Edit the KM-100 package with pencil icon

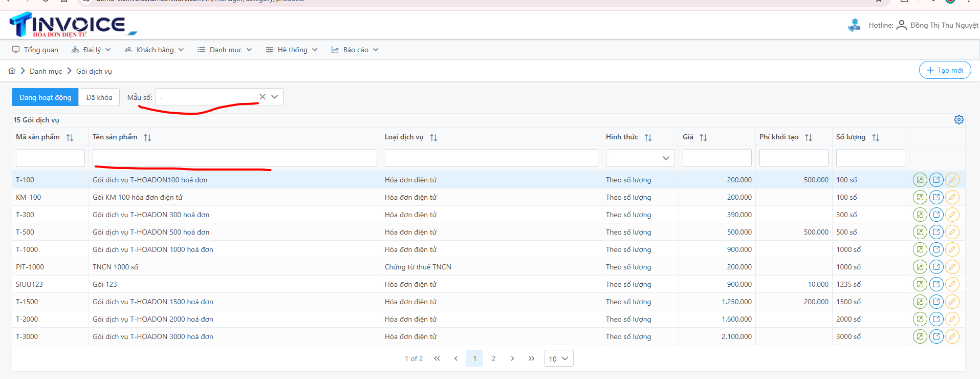coord(952,197)
